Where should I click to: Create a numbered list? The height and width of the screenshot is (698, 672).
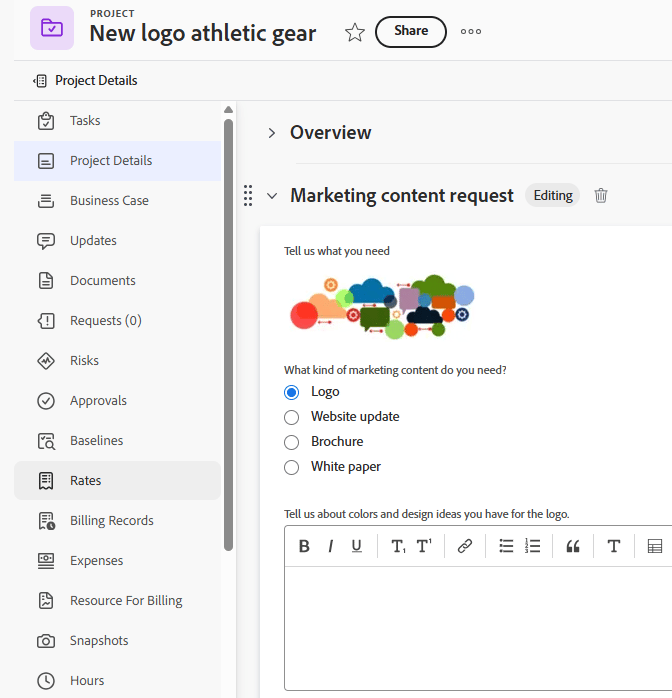coord(532,546)
